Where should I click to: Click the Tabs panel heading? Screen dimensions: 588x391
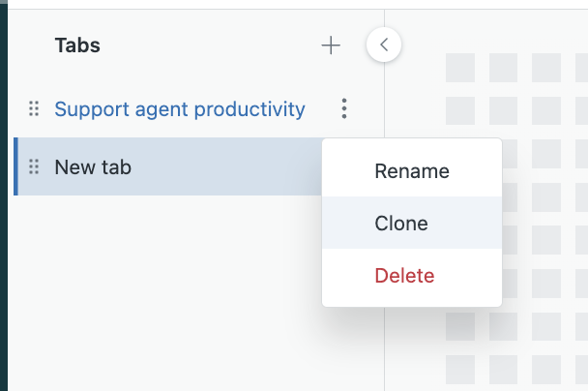[77, 45]
